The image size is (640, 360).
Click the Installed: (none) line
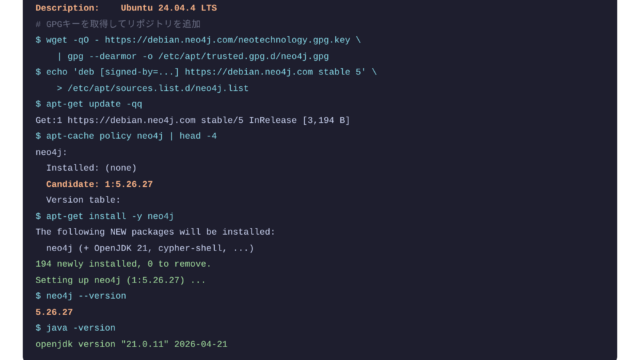coord(91,168)
